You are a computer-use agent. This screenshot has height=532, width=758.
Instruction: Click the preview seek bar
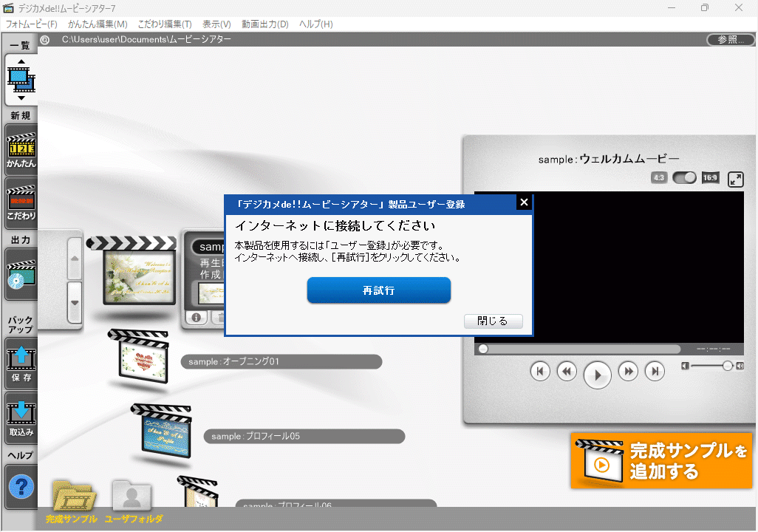[x=579, y=349]
